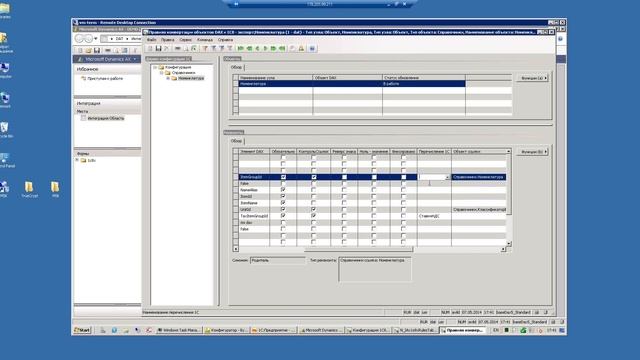The height and width of the screenshot is (360, 640).
Task: Click the first orange Filter funnel icon
Action: click(205, 49)
